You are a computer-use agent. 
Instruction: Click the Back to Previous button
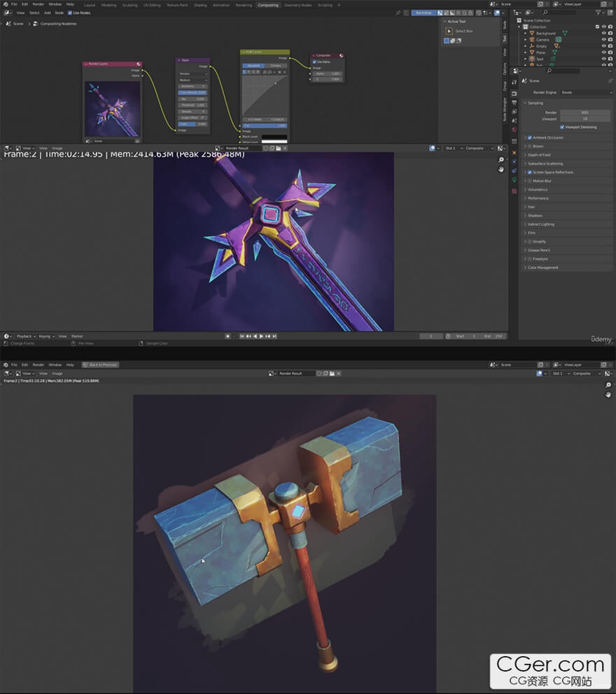(x=99, y=365)
